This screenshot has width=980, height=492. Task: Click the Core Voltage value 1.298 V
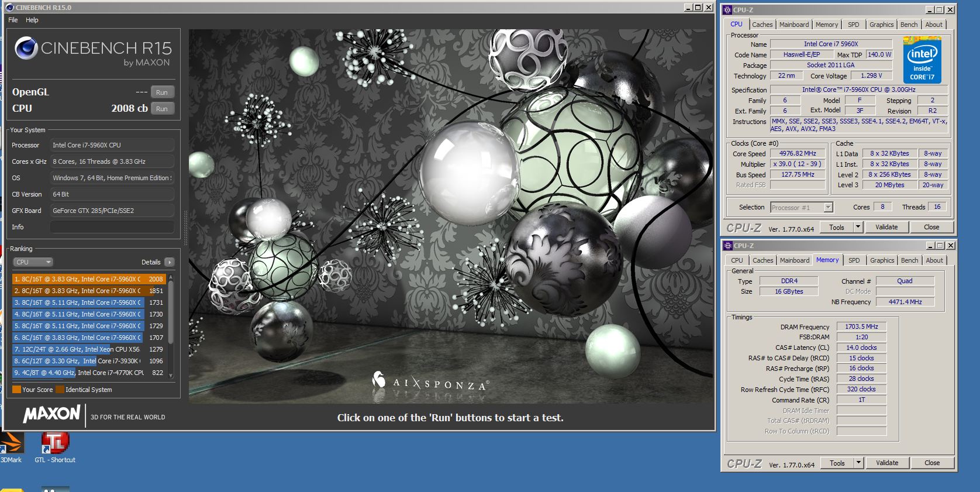(x=871, y=76)
